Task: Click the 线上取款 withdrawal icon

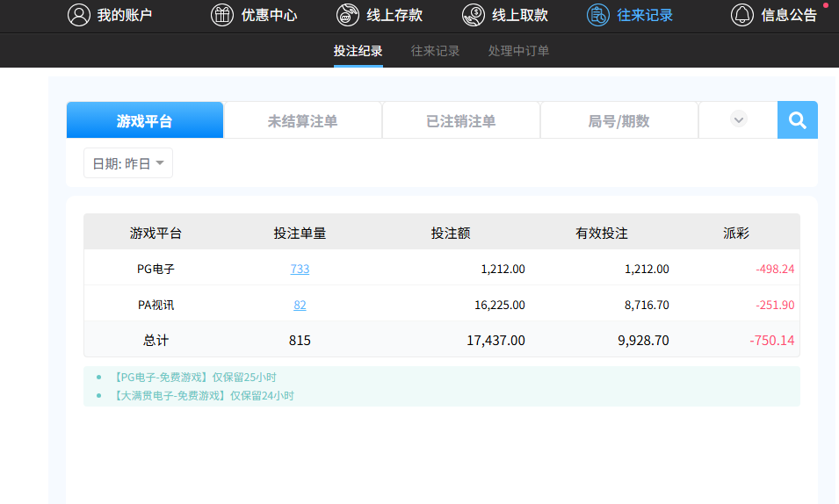Action: [474, 15]
